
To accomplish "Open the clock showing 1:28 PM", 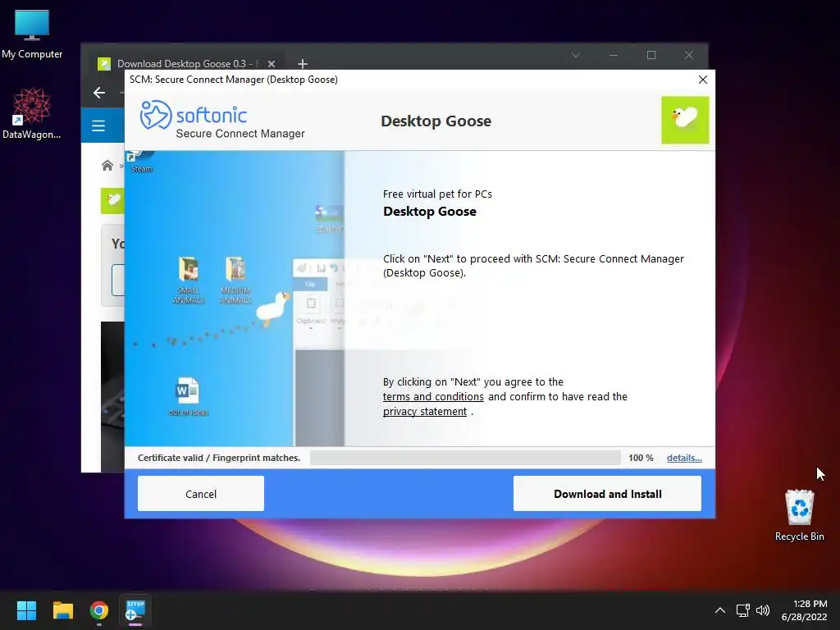I will click(x=804, y=610).
